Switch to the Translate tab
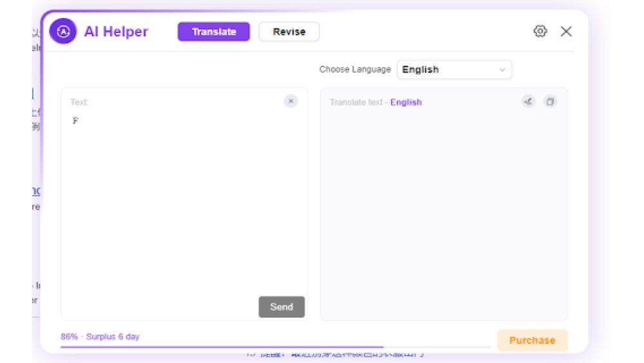 click(x=214, y=32)
